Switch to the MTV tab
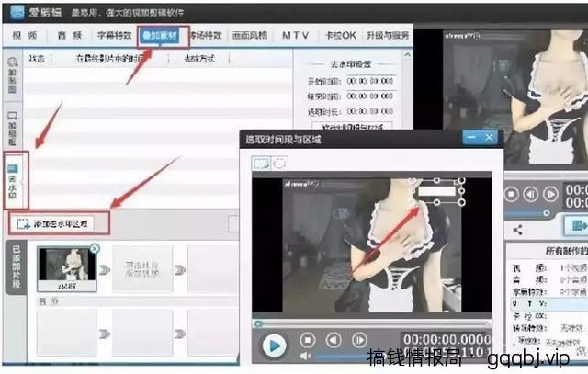The image size is (588, 374). [296, 36]
